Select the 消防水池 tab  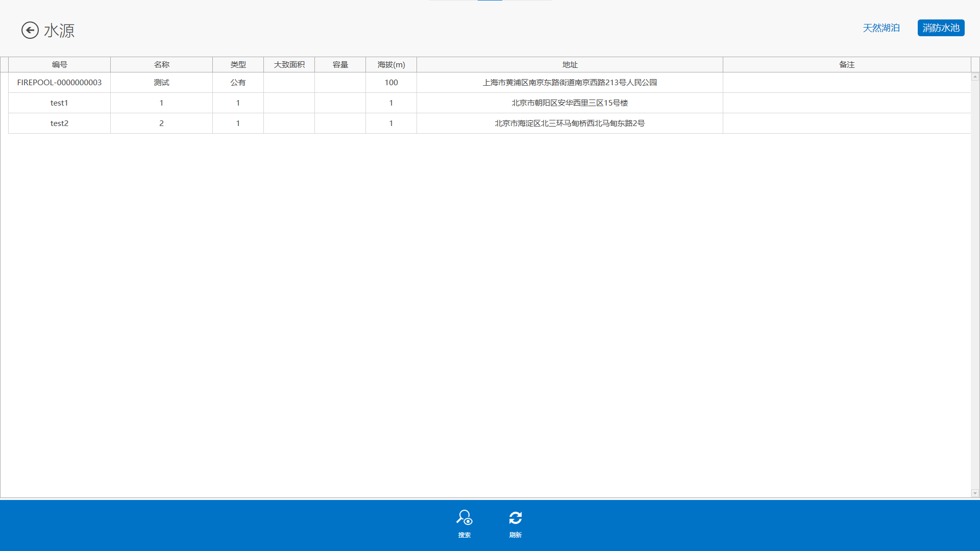(x=941, y=28)
